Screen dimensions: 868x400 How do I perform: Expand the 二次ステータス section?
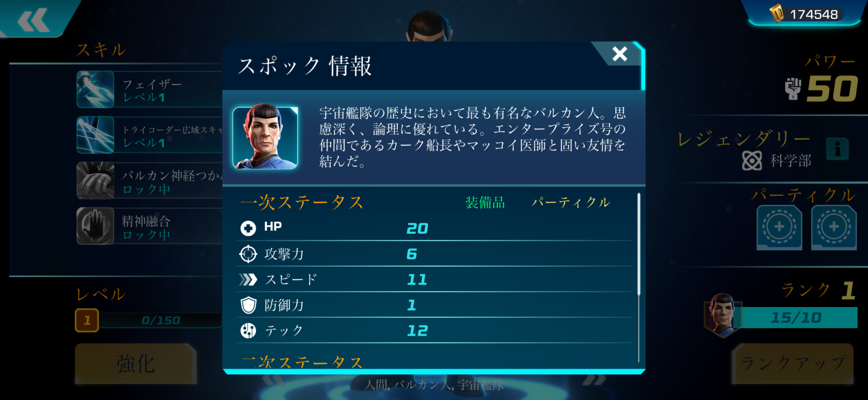[302, 362]
